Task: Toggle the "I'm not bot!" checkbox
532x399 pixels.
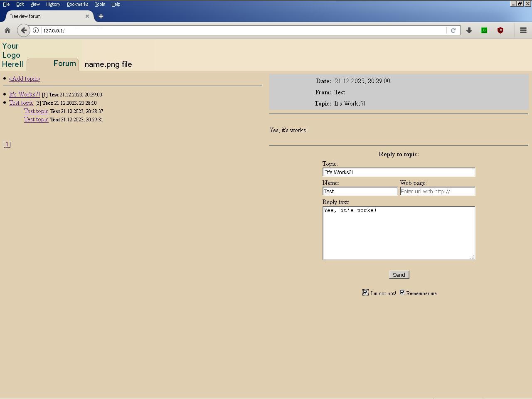Action: 365,293
